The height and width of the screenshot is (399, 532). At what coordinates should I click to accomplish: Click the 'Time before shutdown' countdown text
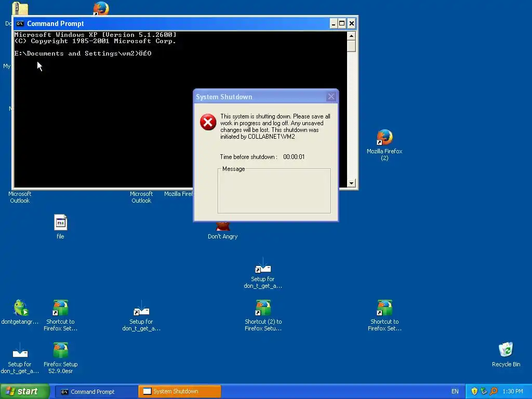click(262, 157)
